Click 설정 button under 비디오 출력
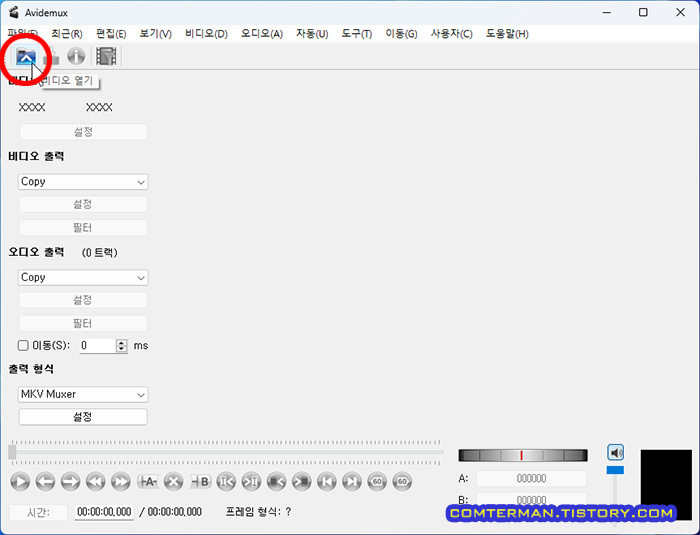The image size is (700, 535). (83, 205)
